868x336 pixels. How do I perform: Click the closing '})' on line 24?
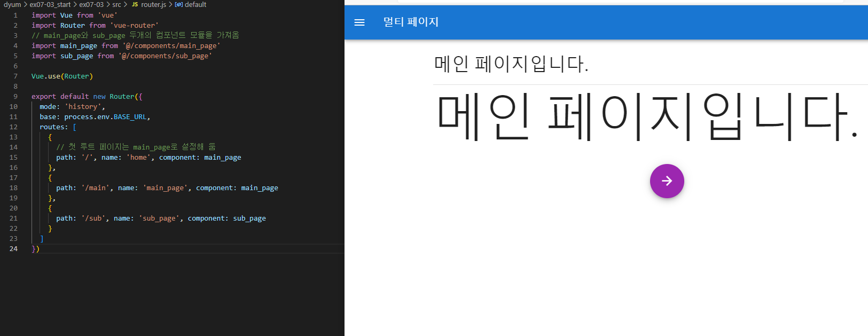coord(35,249)
